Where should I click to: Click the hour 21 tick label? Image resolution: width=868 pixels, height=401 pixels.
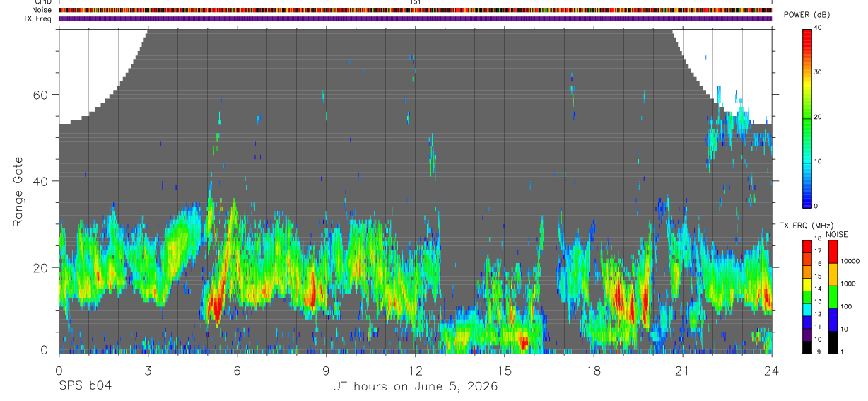coord(683,370)
